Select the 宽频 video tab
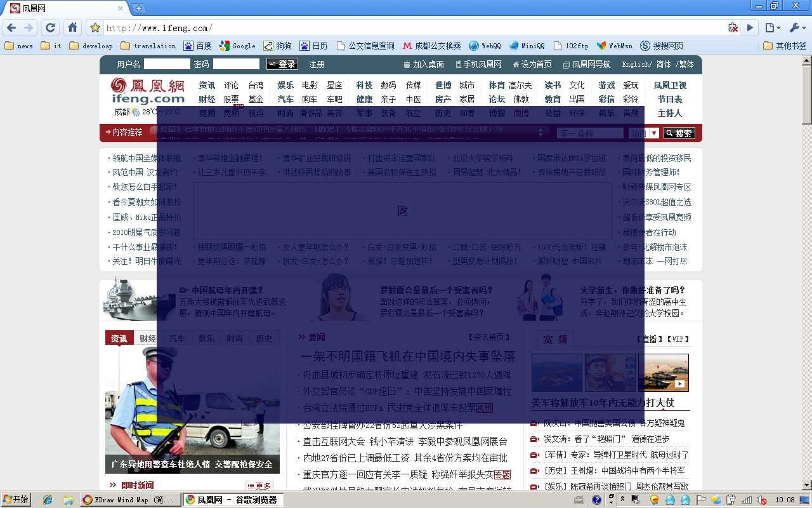The image size is (812, 508). [555, 339]
